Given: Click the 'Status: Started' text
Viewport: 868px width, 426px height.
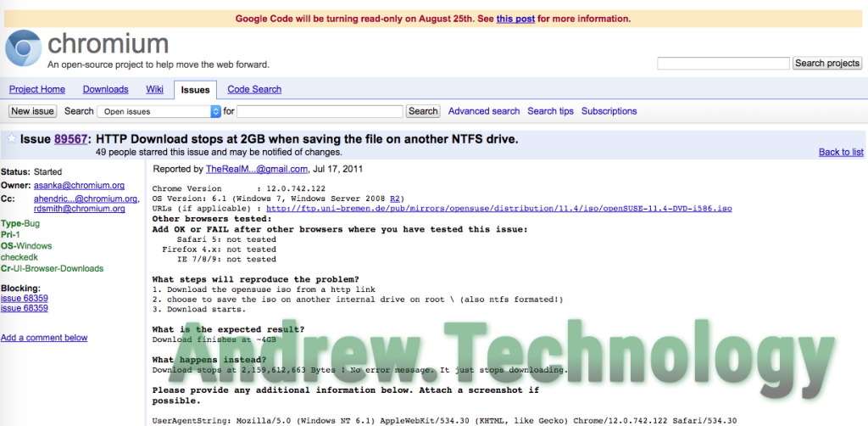Looking at the screenshot, I should tap(31, 171).
